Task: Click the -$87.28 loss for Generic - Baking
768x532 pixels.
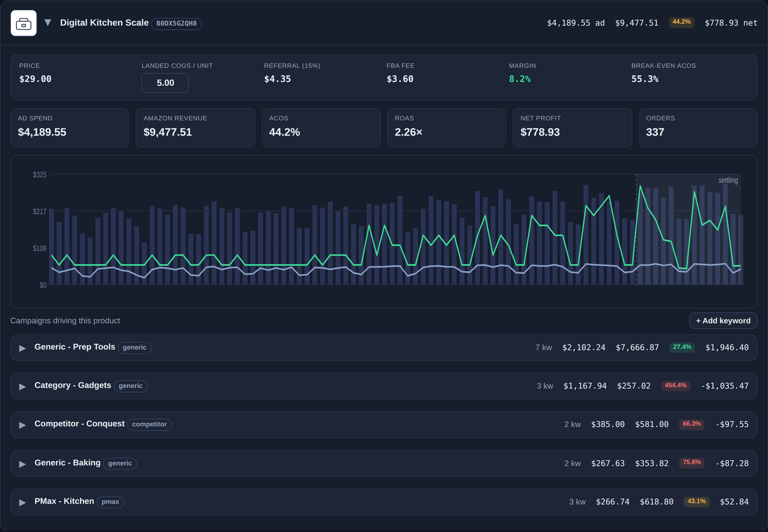Action: point(732,463)
